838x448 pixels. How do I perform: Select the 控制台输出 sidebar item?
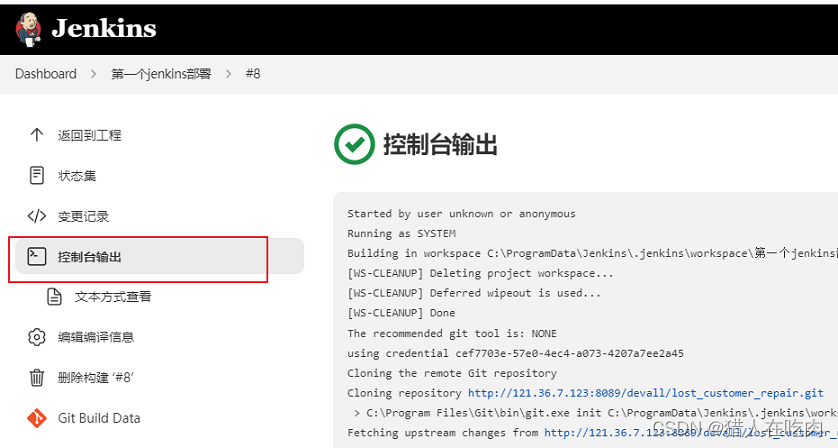(159, 256)
